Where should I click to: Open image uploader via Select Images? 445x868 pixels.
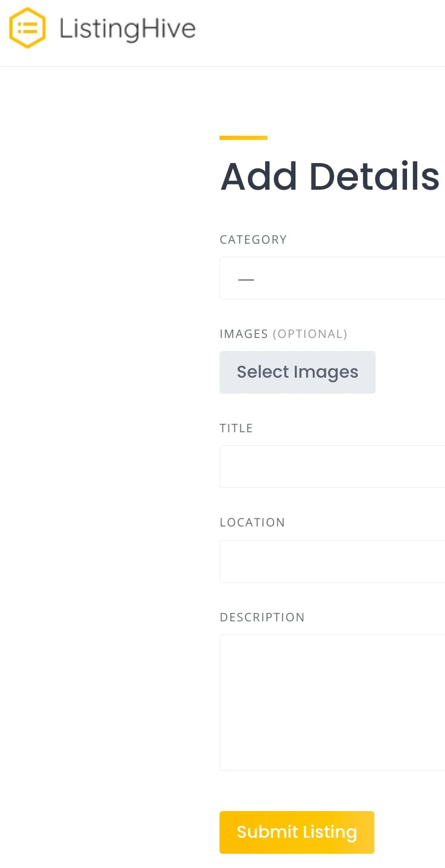tap(297, 372)
